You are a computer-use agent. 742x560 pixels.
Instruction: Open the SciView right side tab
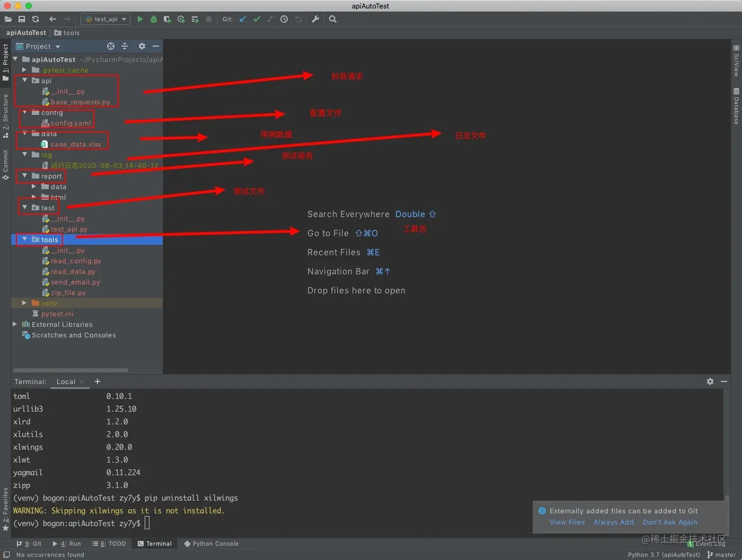[x=736, y=61]
